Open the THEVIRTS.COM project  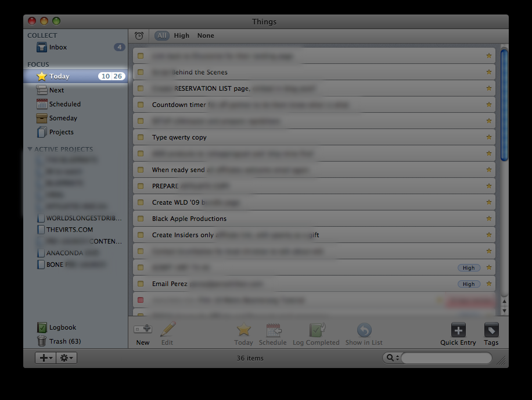(65, 230)
